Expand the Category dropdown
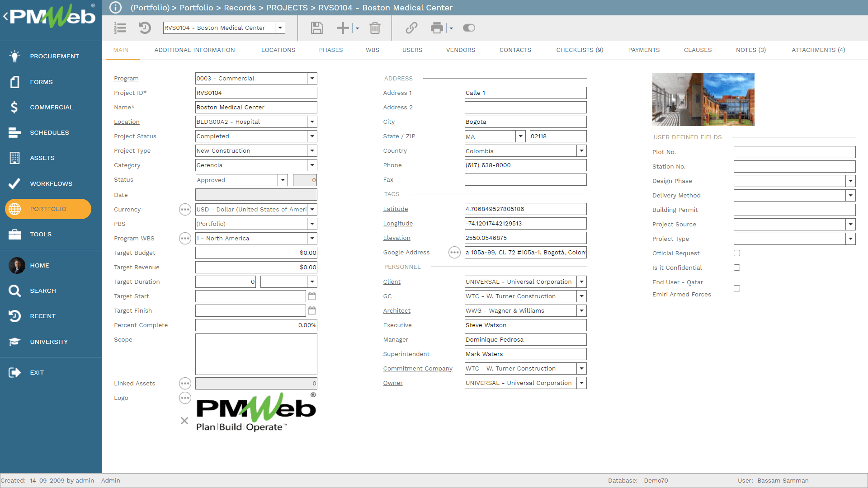Screen dimensions: 868x488 (x=312, y=165)
